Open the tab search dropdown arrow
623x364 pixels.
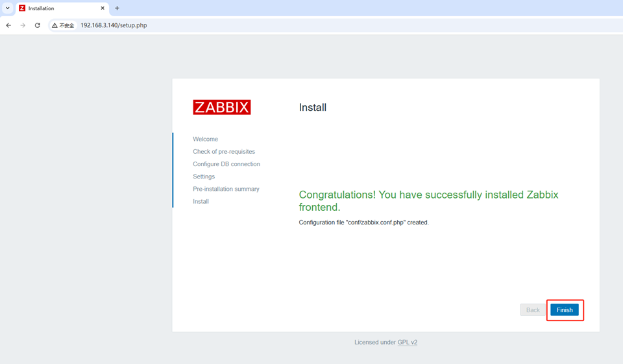pos(8,8)
